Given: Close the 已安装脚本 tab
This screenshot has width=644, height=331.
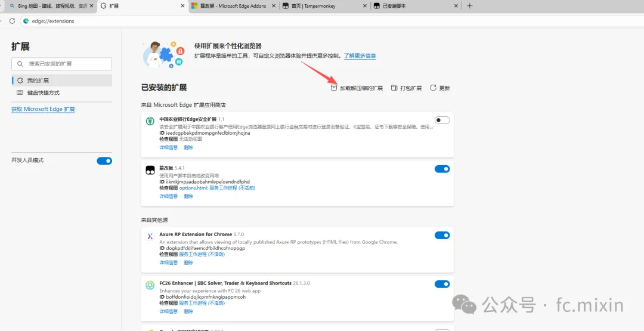Looking at the screenshot, I should tap(456, 6).
